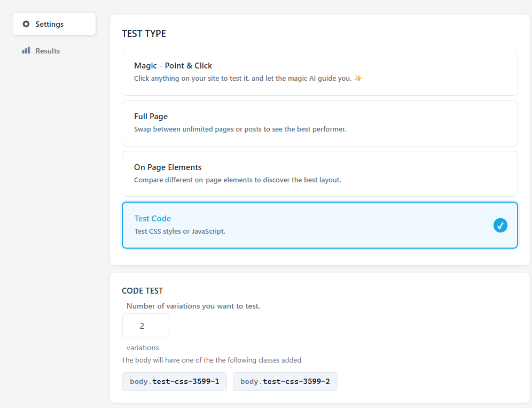
Task: Click the CODE TEST heading
Action: coord(142,291)
